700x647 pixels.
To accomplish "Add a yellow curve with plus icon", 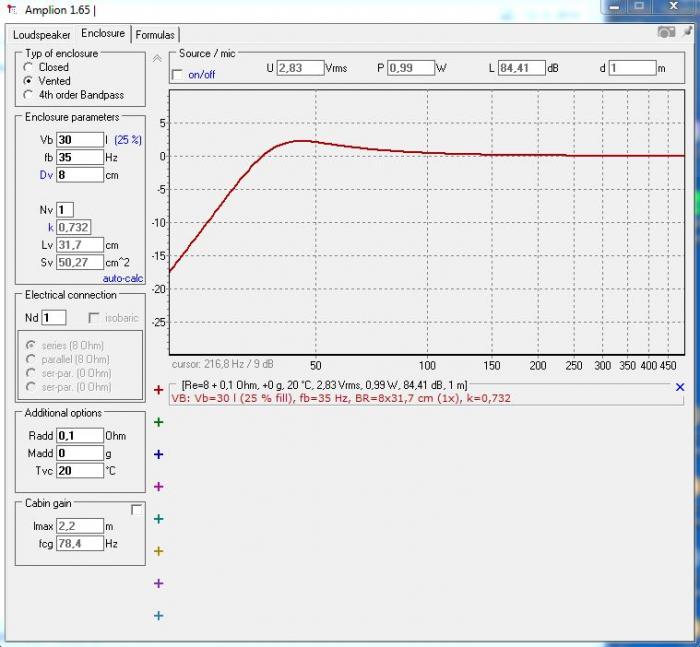I will pos(158,551).
